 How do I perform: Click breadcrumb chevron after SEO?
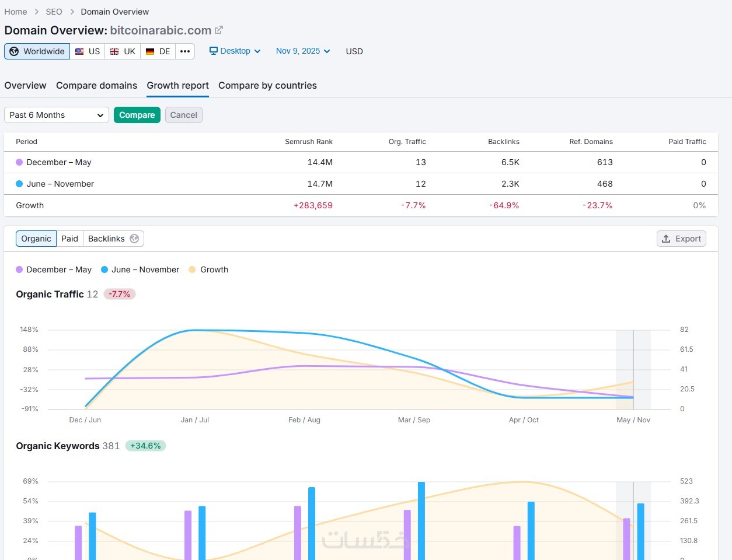pos(72,12)
